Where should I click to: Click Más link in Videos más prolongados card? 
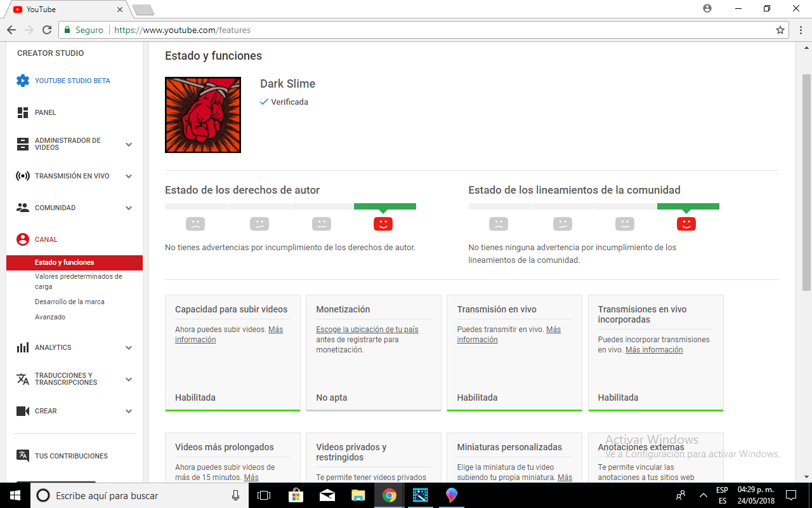(251, 478)
